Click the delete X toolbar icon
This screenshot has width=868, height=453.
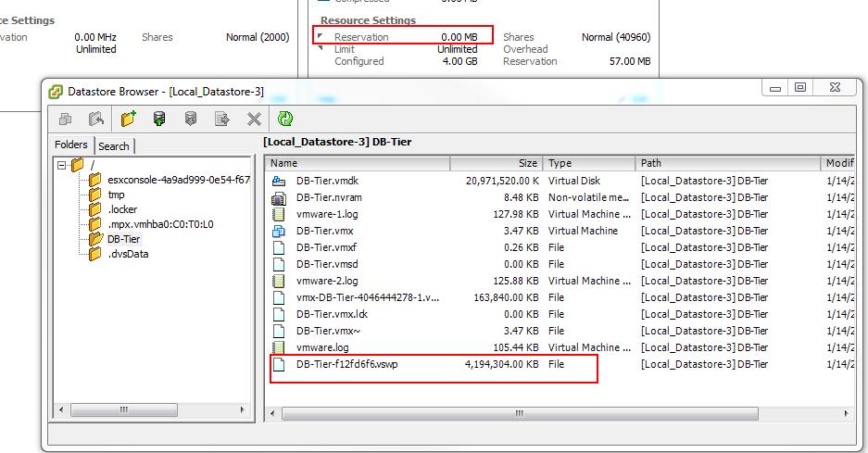(254, 119)
